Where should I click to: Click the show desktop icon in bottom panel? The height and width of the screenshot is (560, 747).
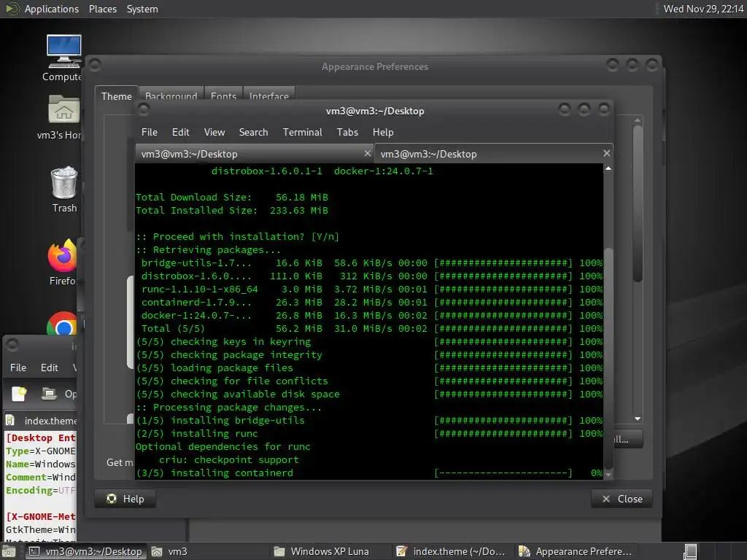pyautogui.click(x=8, y=551)
